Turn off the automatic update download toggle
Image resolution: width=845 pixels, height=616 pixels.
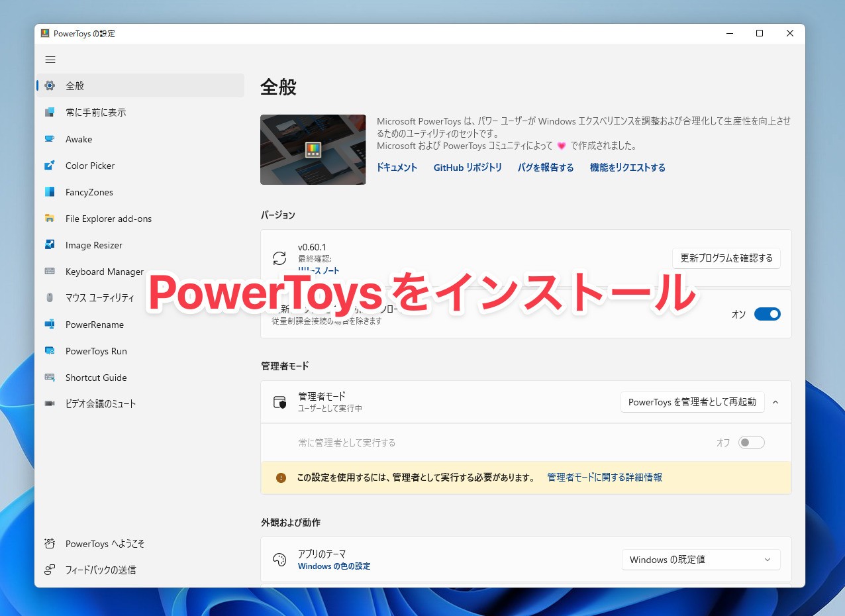[768, 314]
